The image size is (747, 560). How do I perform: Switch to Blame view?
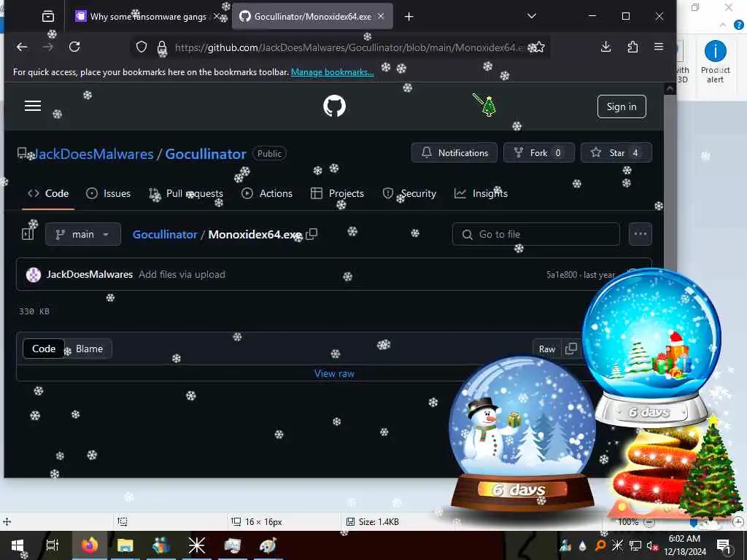coord(89,349)
